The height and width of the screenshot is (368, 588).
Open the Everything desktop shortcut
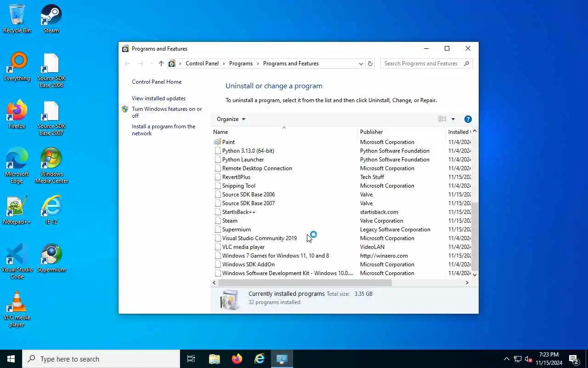pyautogui.click(x=17, y=67)
